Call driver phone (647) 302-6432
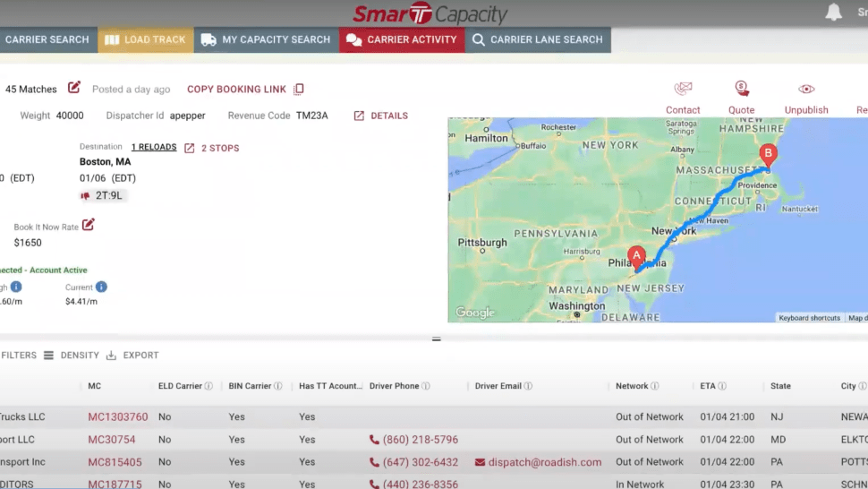The image size is (868, 489). pos(414,462)
